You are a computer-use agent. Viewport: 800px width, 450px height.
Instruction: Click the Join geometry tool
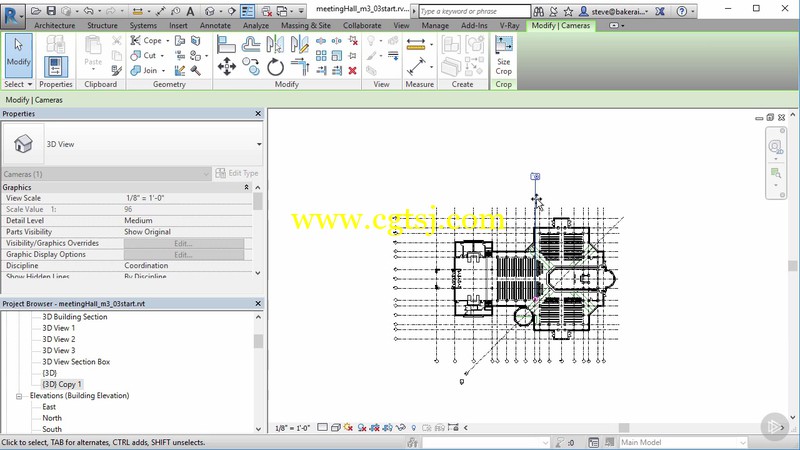[x=145, y=70]
